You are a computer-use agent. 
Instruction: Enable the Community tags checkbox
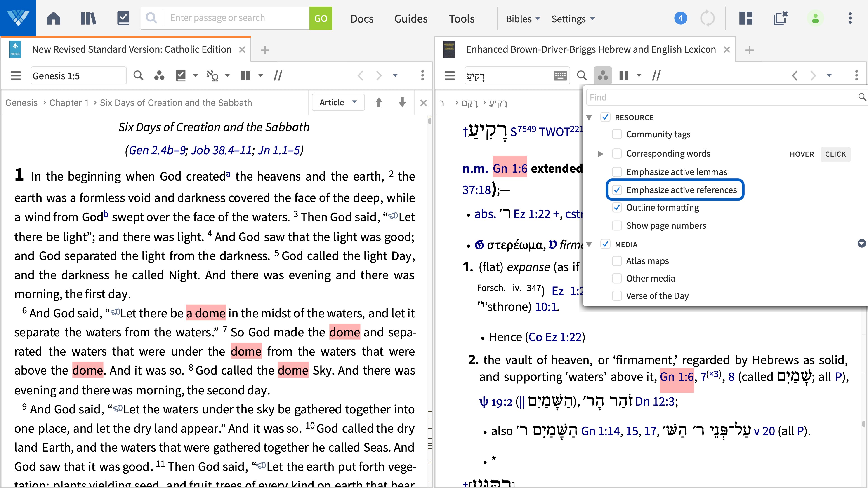pyautogui.click(x=617, y=134)
